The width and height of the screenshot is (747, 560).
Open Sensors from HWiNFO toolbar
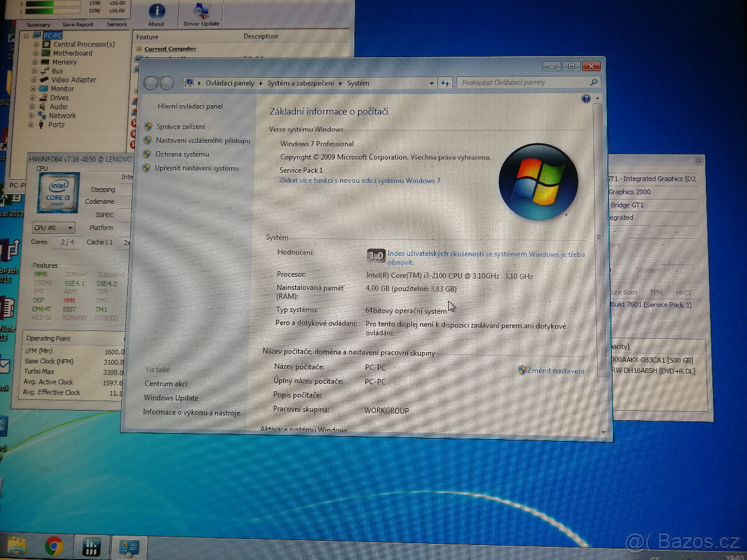[x=116, y=24]
